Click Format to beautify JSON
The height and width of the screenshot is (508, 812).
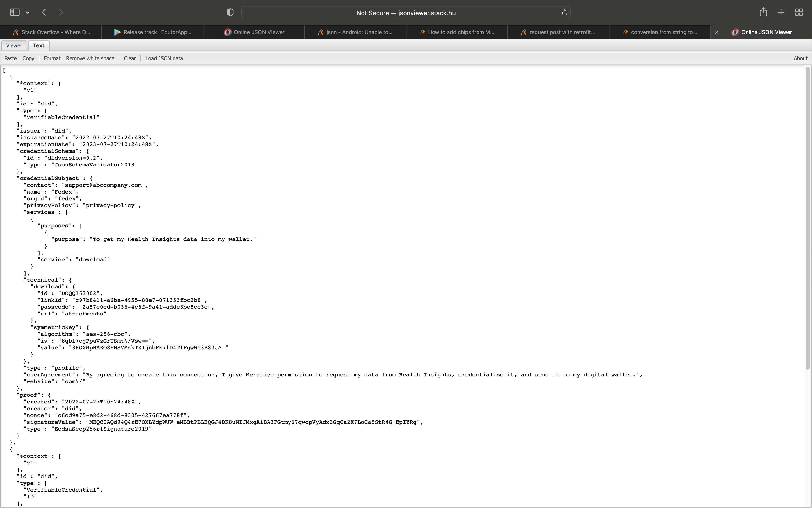pos(52,59)
